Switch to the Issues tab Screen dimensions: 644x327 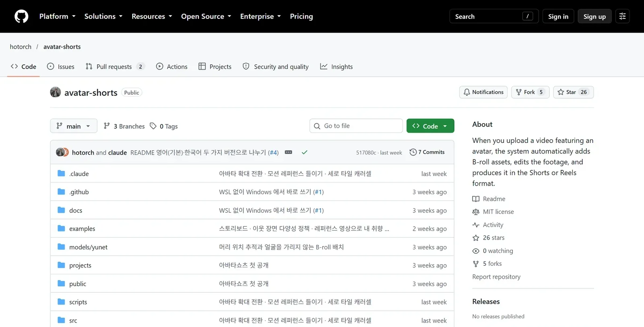coord(61,66)
